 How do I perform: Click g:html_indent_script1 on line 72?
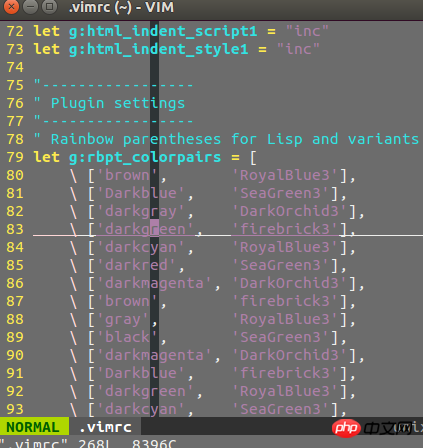163,31
